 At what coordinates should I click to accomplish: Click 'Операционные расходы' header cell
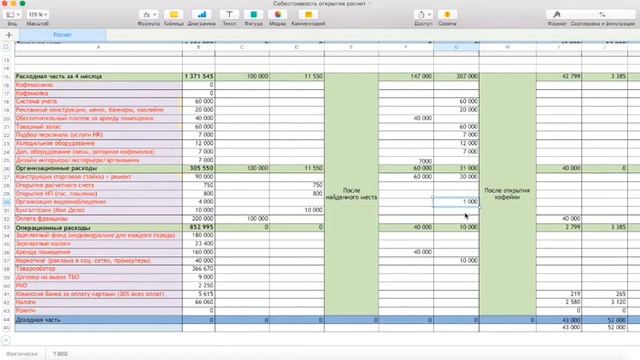click(x=98, y=227)
